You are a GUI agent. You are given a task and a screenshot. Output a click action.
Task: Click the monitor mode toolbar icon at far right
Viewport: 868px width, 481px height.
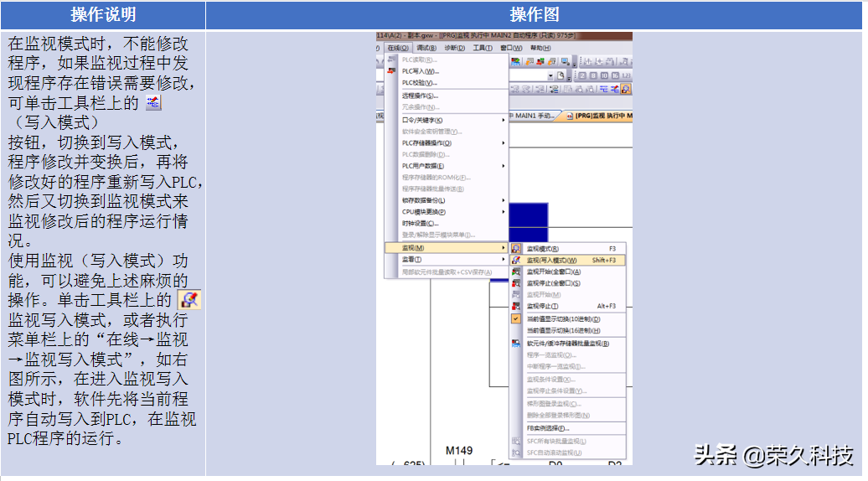click(626, 89)
